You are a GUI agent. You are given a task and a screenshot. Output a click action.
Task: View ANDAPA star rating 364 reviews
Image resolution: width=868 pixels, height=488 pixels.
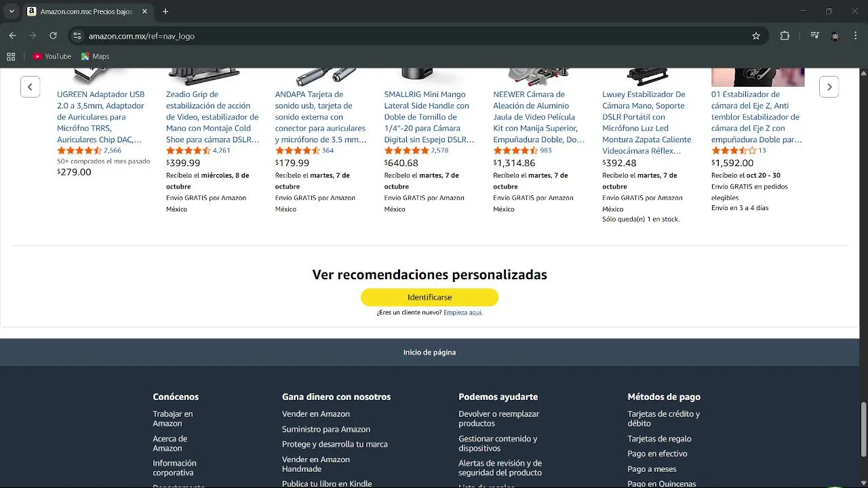(x=304, y=150)
